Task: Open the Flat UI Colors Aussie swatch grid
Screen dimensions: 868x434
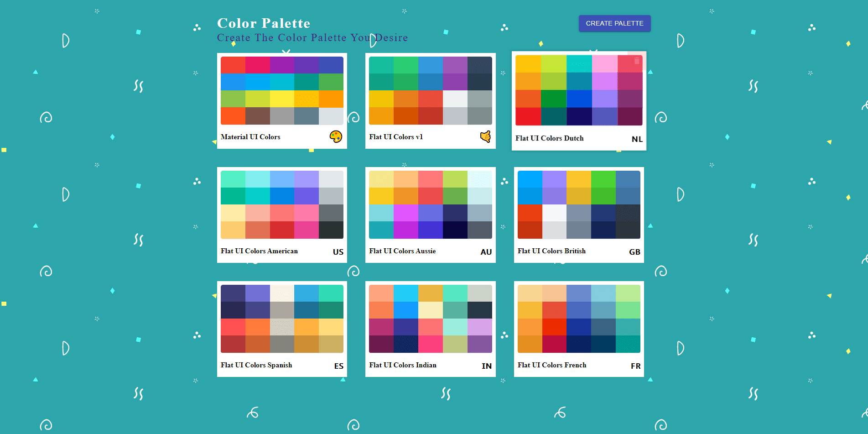Action: [x=430, y=205]
